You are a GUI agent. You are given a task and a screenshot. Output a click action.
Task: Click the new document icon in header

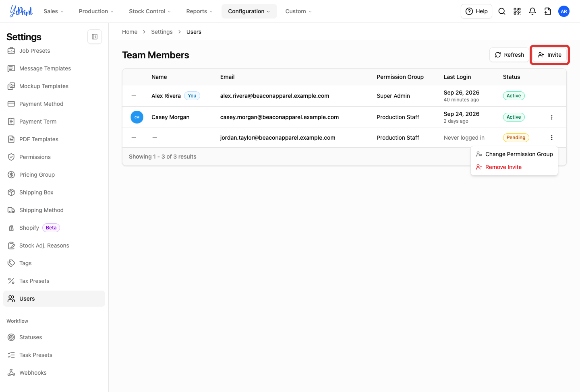pyautogui.click(x=548, y=11)
